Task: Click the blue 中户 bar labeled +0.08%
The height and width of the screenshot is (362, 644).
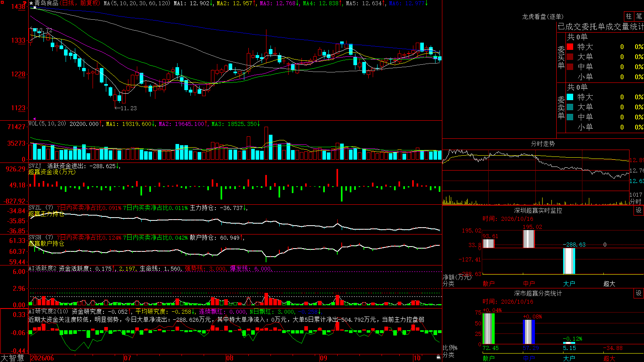Action: 528,332
